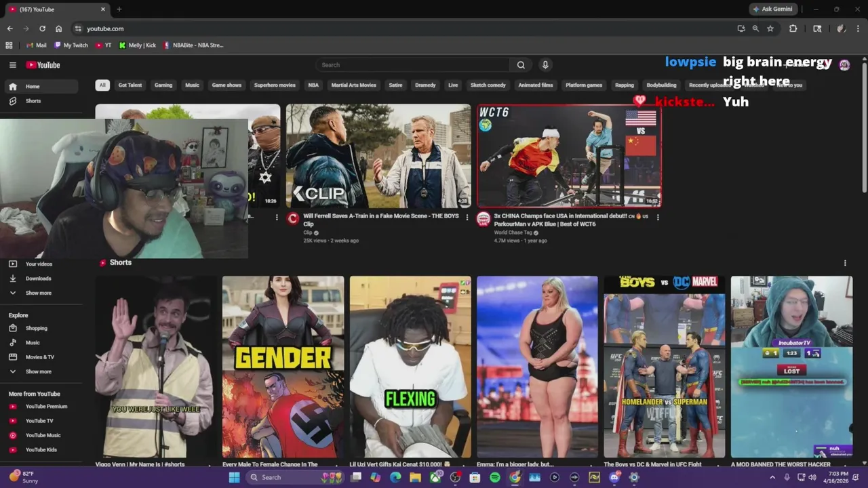Open the weather widget 82°F Sunny
This screenshot has height=488, width=868.
(24, 477)
